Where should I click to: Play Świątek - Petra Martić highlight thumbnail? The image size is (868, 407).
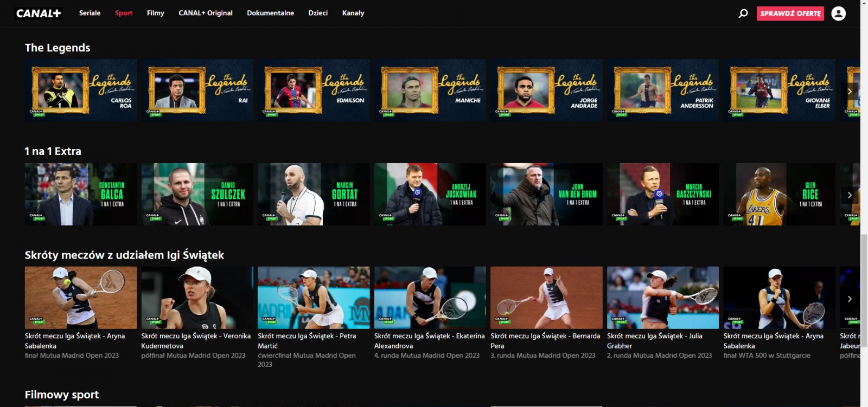(x=314, y=298)
